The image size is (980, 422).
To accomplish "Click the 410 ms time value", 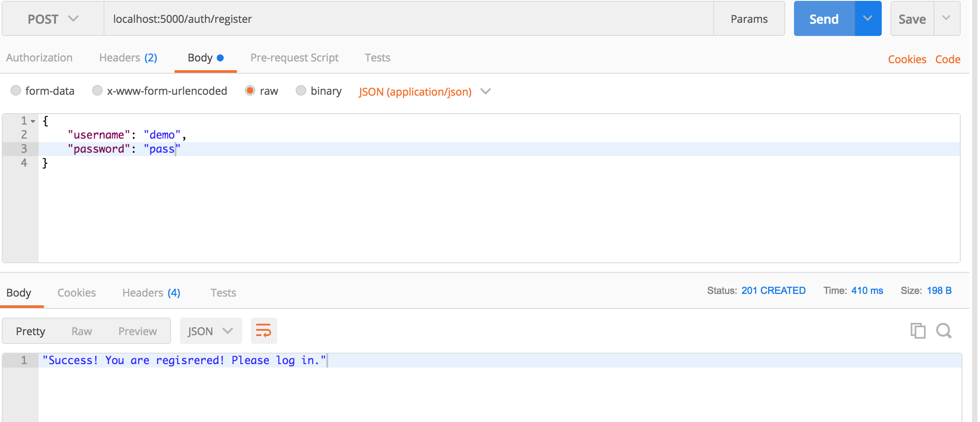I will pyautogui.click(x=867, y=290).
